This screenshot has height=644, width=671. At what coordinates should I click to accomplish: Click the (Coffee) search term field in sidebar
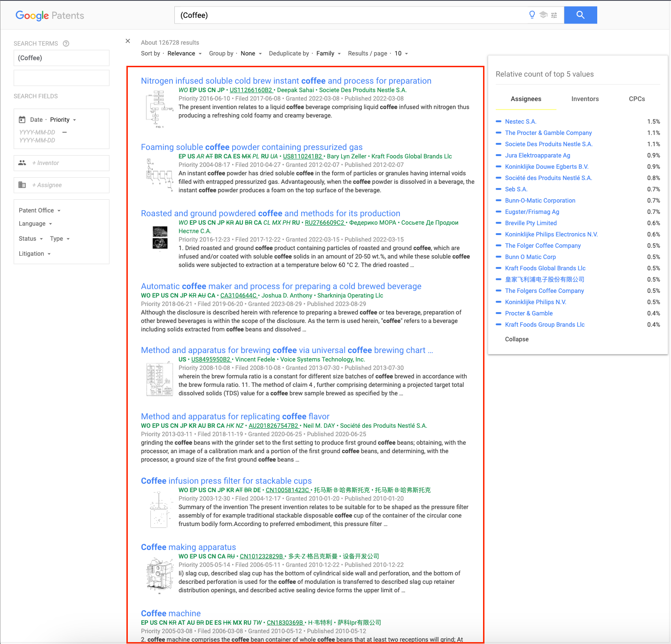[x=62, y=58]
